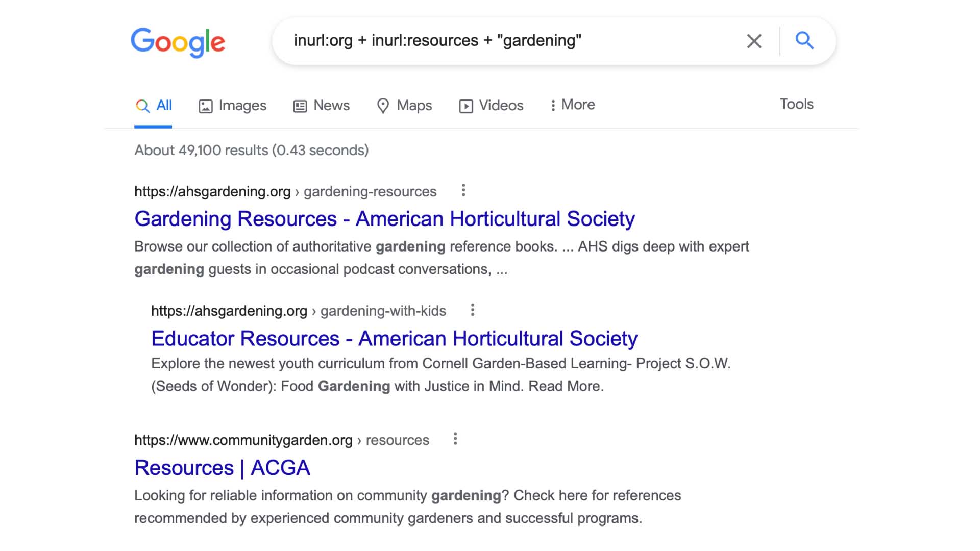Open Educator Resources - American Horticultural Society link

click(394, 339)
